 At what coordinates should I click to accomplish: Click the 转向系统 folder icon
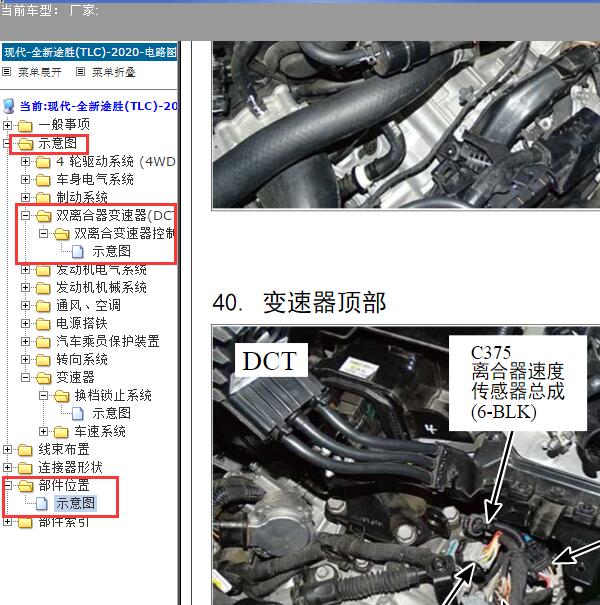[43, 360]
